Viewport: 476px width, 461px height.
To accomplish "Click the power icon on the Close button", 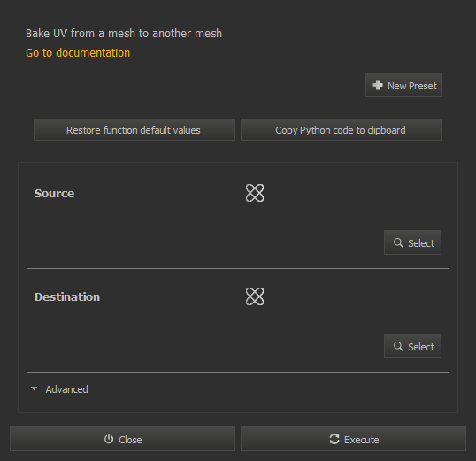I will click(109, 439).
